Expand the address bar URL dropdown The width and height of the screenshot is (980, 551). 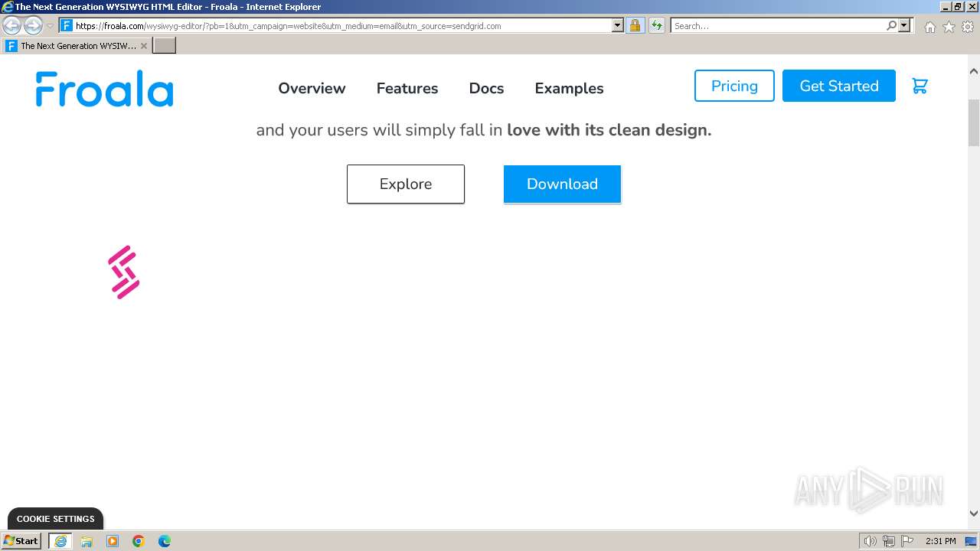tap(618, 25)
